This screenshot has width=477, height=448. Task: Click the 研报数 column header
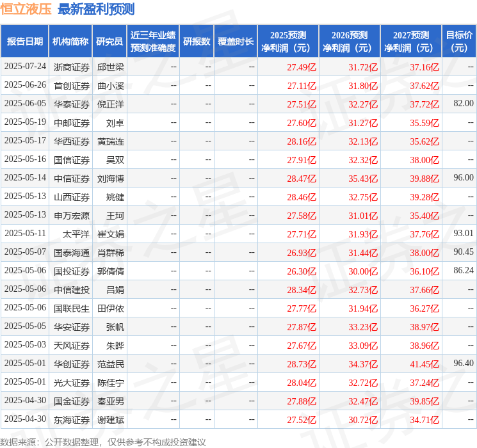point(197,42)
